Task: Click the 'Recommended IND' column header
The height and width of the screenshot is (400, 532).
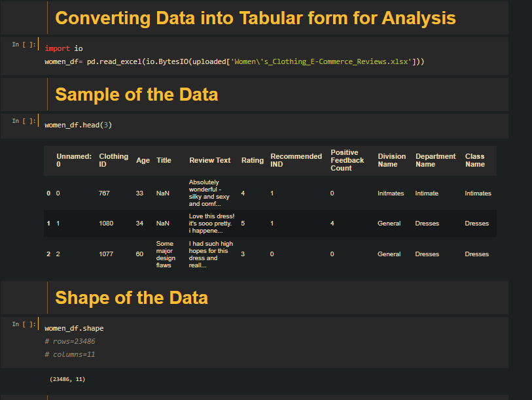Action: [296, 160]
